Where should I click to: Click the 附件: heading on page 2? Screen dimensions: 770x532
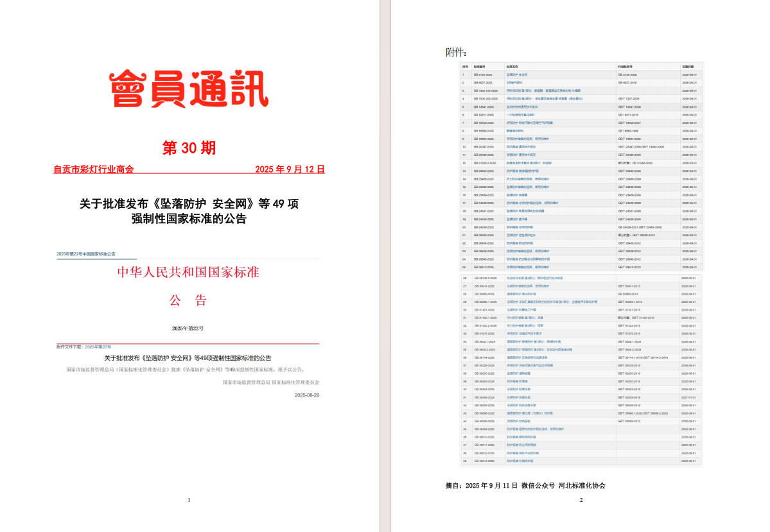(456, 53)
